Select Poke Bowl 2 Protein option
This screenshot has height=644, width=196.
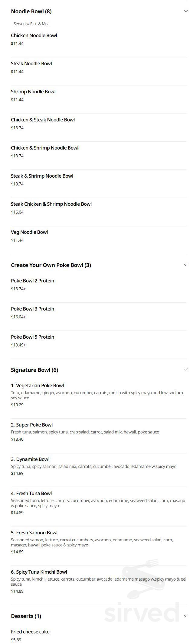(32, 281)
